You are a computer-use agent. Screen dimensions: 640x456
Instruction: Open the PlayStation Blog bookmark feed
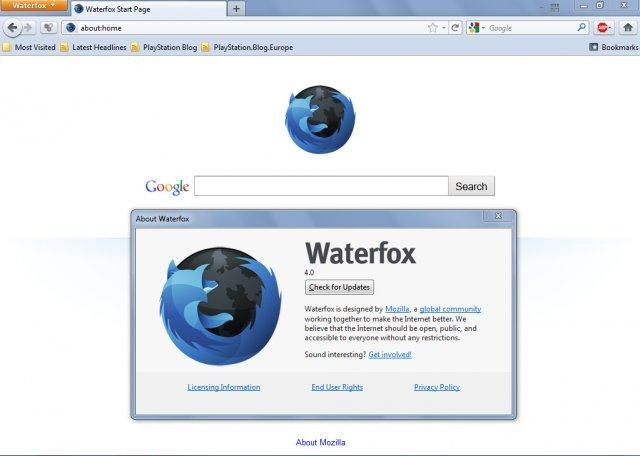164,47
